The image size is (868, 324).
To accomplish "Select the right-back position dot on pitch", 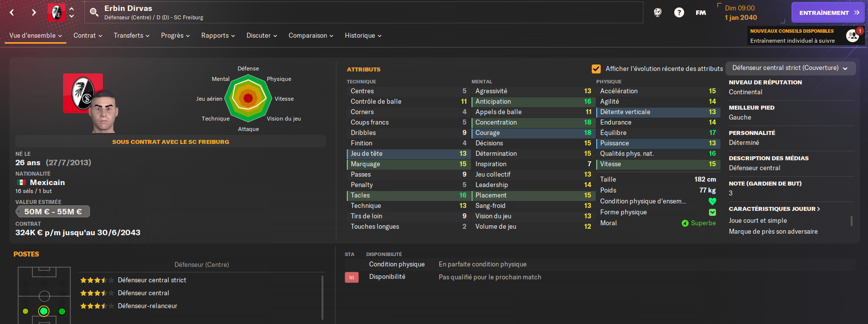I will [x=62, y=312].
